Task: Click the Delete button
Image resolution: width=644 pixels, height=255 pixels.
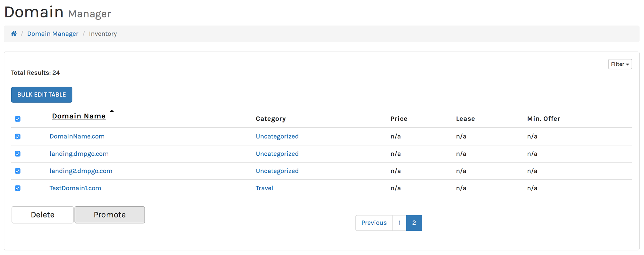Action: coord(43,215)
